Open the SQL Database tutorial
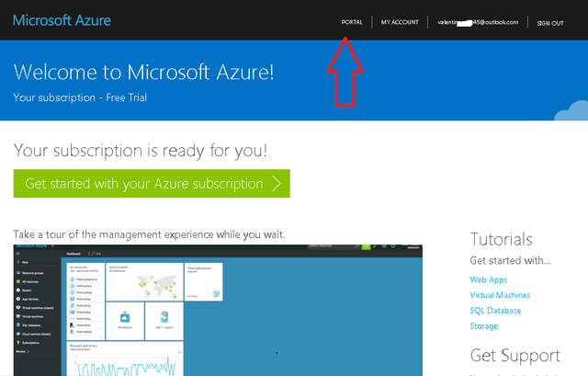Image resolution: width=588 pixels, height=376 pixels. [x=495, y=311]
